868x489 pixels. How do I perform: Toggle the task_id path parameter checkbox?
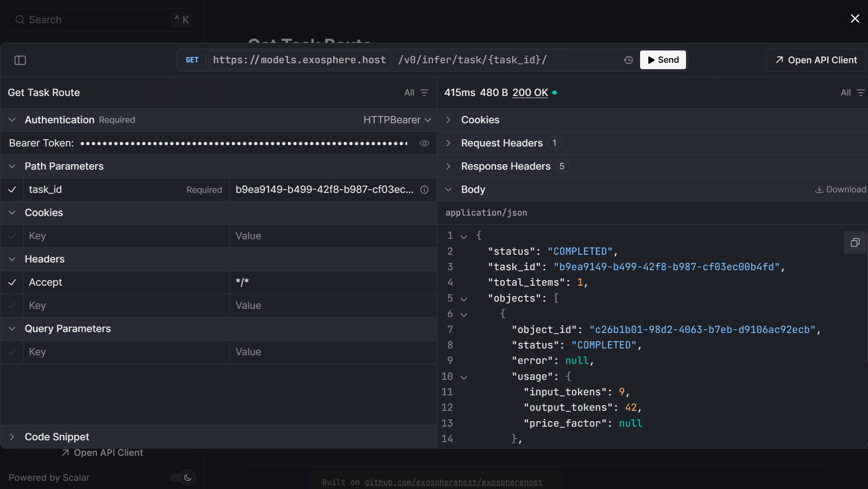click(12, 190)
